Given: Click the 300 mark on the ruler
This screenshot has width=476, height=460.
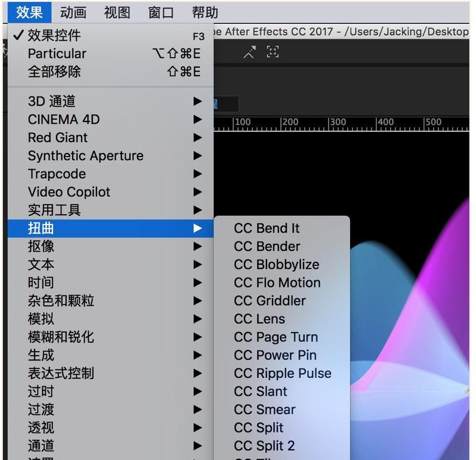Looking at the screenshot, I should (338, 122).
